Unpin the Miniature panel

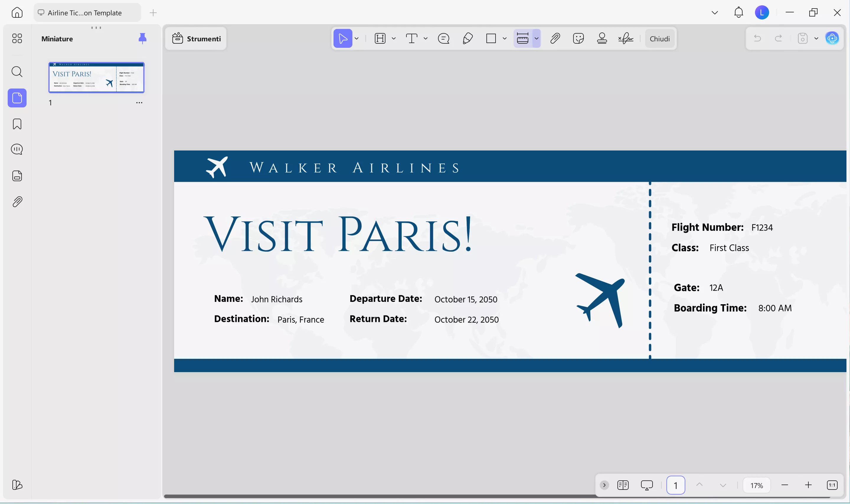tap(142, 38)
